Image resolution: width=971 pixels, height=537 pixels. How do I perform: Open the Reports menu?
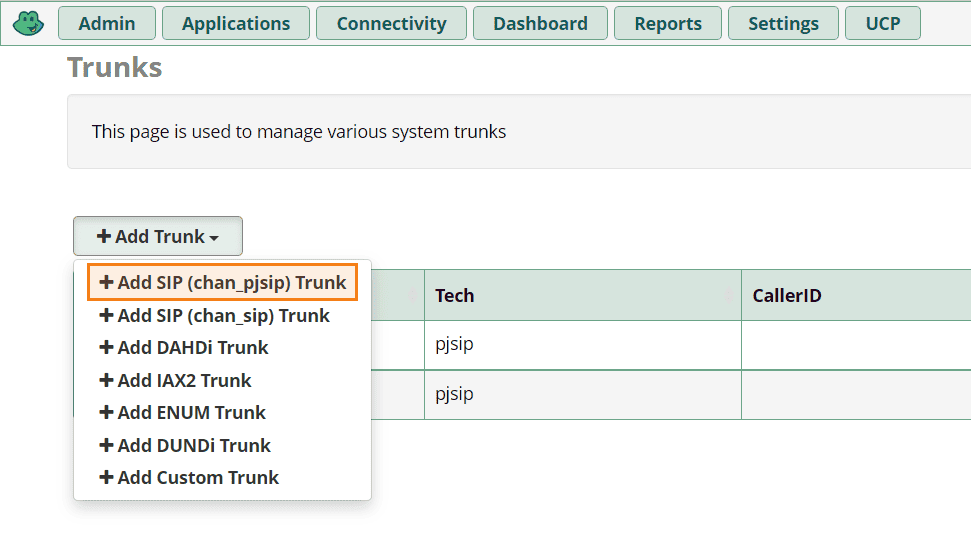[668, 24]
